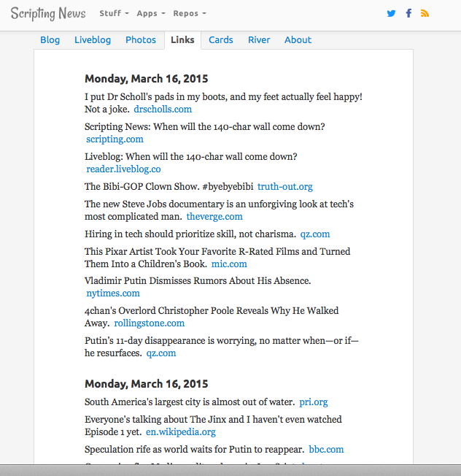The height and width of the screenshot is (476, 461).
Task: Click text 'I put Dr Scholl's pads in my boots'
Action: [156, 97]
